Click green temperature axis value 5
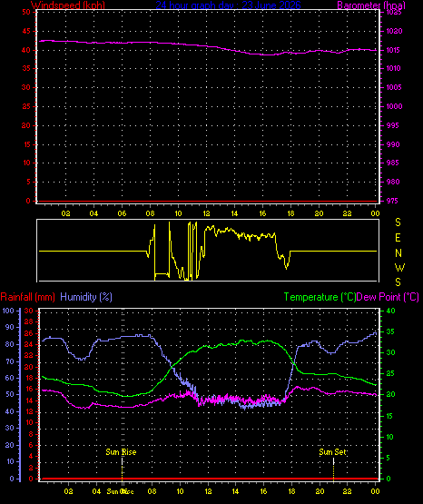This screenshot has width=423, height=504. [388, 458]
